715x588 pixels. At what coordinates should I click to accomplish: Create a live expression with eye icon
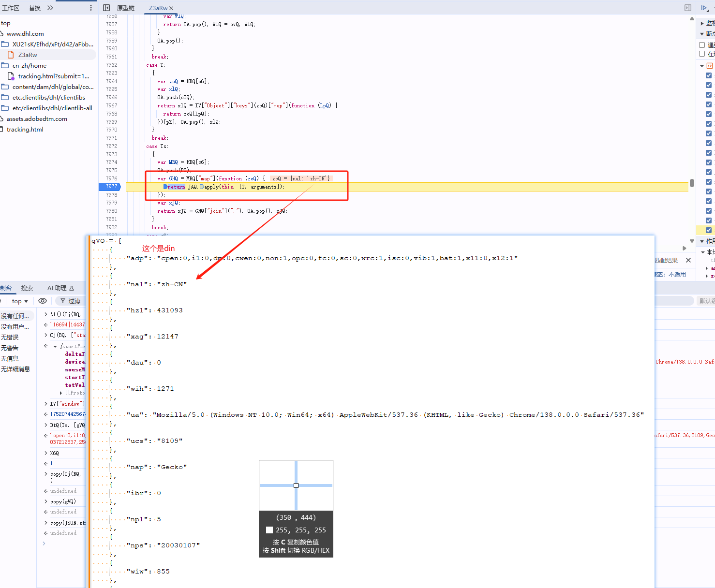(43, 301)
